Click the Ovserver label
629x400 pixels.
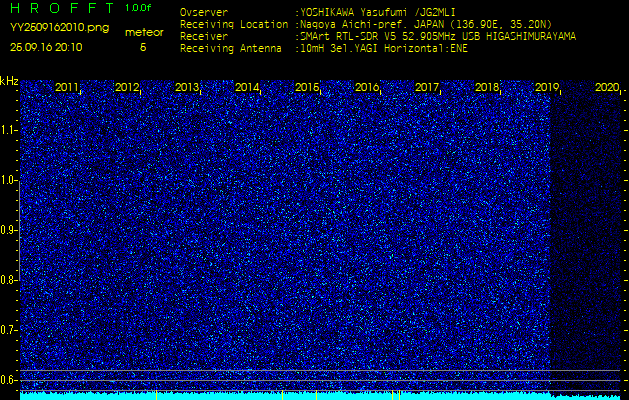coord(204,12)
